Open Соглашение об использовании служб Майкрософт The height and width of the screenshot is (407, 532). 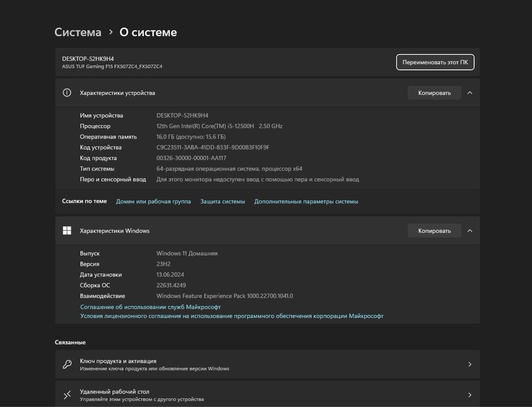click(151, 307)
